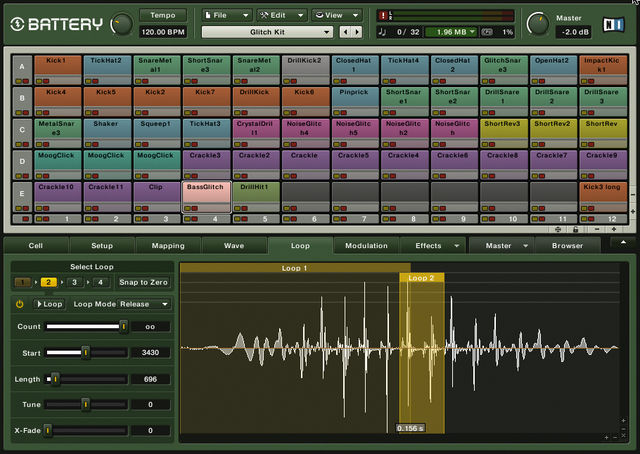Image resolution: width=640 pixels, height=454 pixels.
Task: Remove a matrix column with bottom minus icon
Action: tap(597, 230)
